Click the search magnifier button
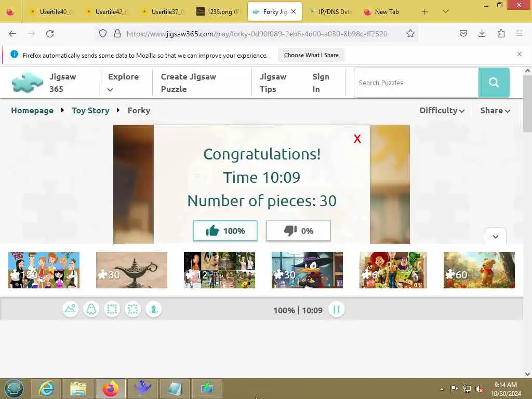The image size is (532, 399). point(494,83)
